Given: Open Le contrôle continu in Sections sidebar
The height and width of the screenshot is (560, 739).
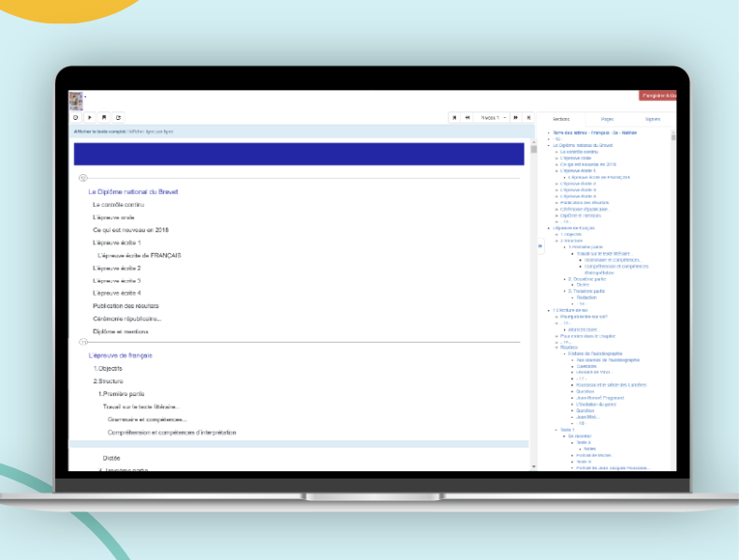Looking at the screenshot, I should coord(579,152).
